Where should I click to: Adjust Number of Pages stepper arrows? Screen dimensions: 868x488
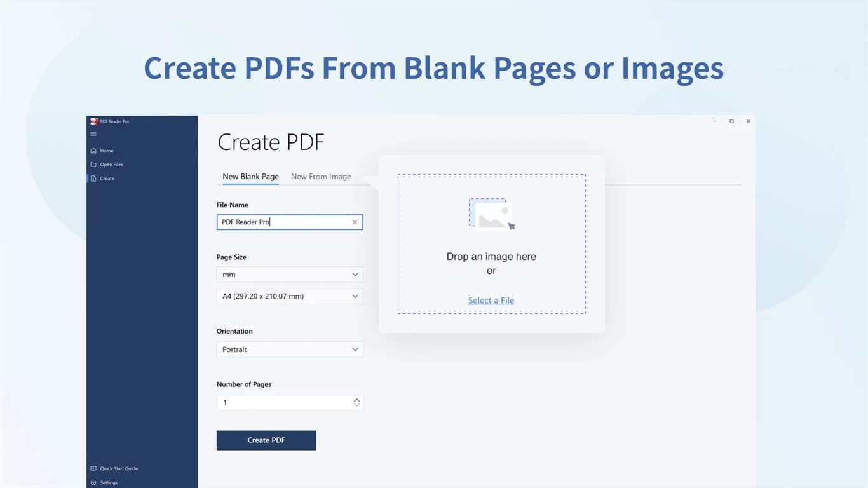tap(356, 402)
